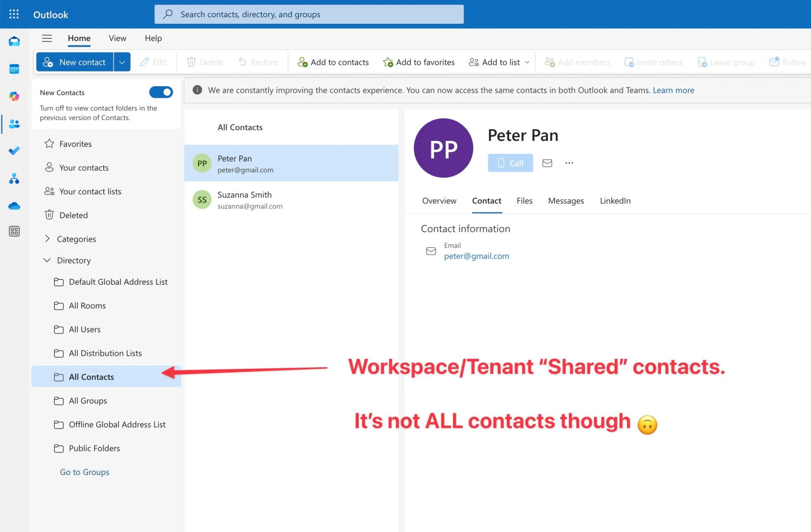Viewport: 811px width, 532px height.
Task: Collapse the Directory section
Action: [x=47, y=260]
